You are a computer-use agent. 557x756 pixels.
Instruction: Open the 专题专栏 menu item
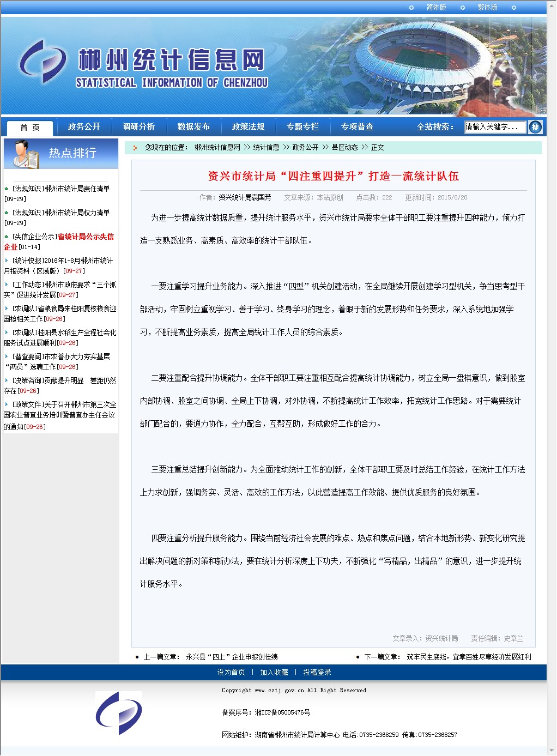[x=302, y=127]
